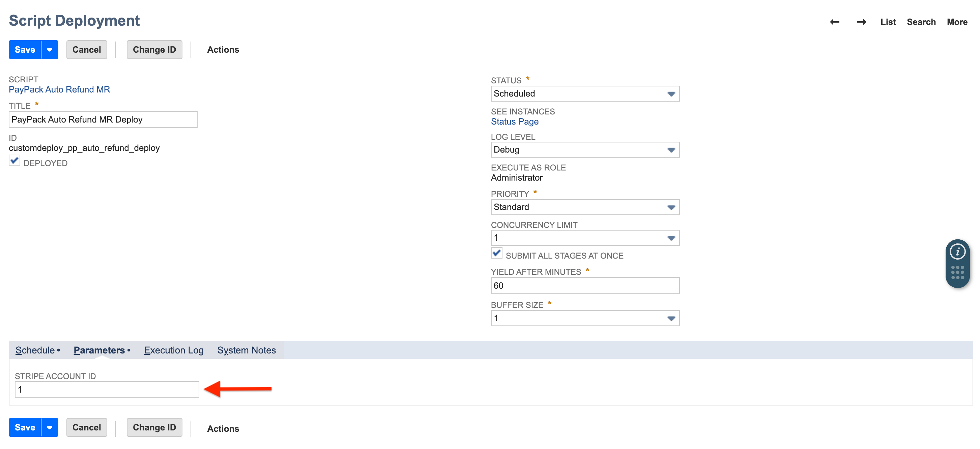The image size is (980, 449).
Task: Switch to the Execution Log tab
Action: (173, 350)
